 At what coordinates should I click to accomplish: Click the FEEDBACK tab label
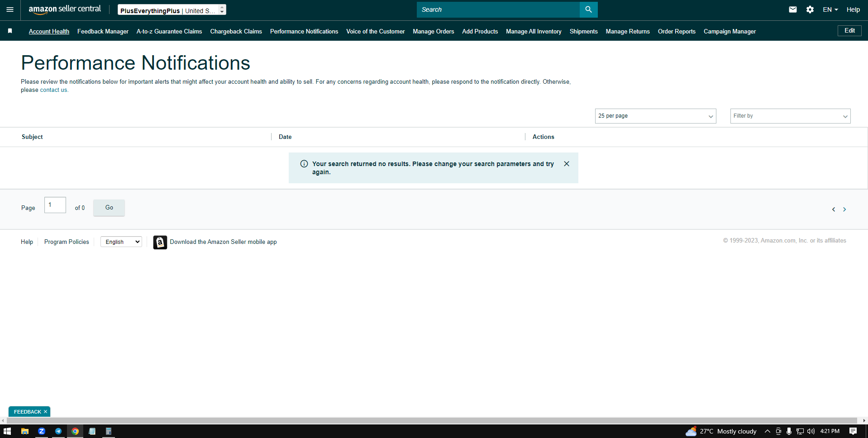(27, 412)
